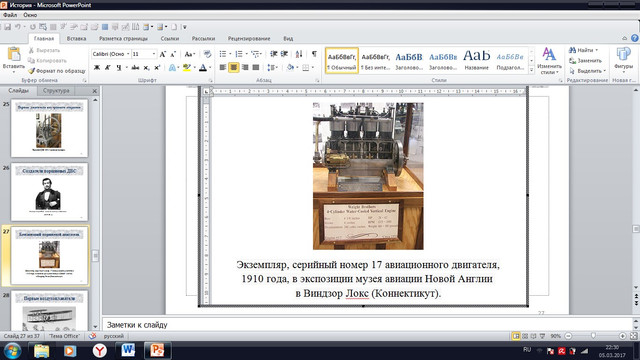
Task: Justify paragraph text
Action: 256,67
